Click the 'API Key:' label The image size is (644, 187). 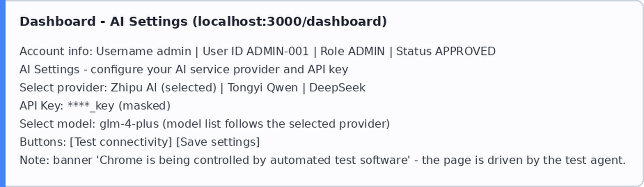[41, 106]
